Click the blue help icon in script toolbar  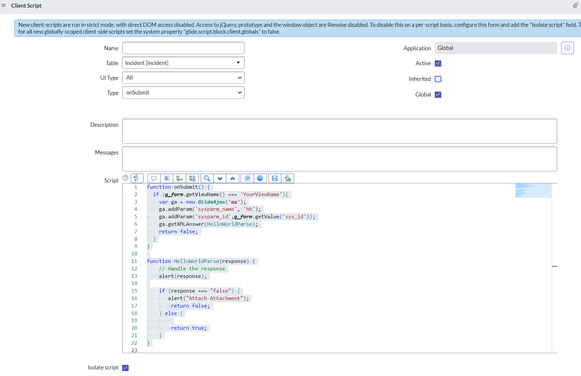point(260,179)
